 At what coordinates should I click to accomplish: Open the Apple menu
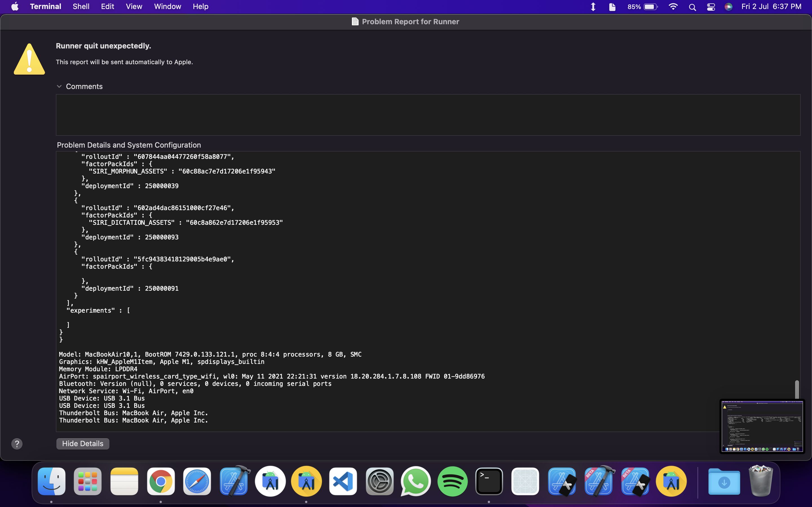tap(14, 6)
